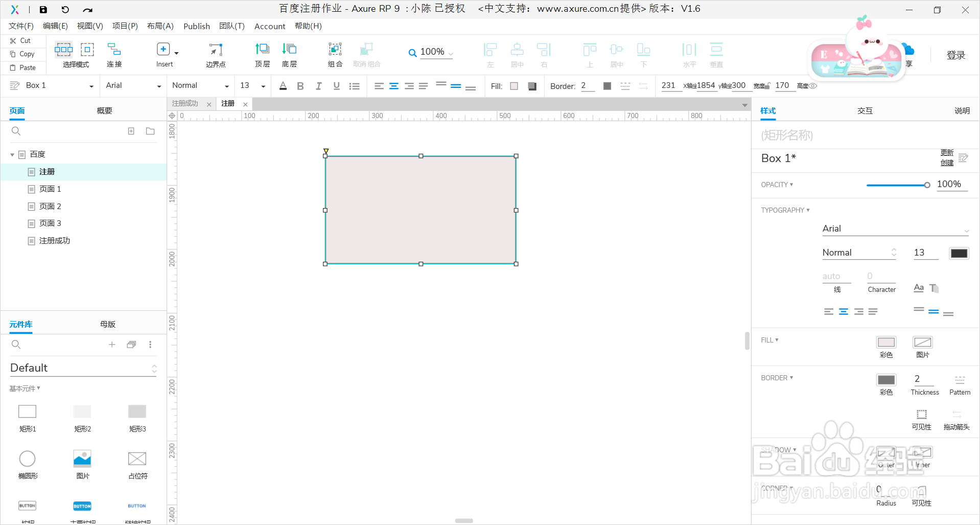Insert bullet list formatting
The image size is (980, 525).
coord(354,86)
